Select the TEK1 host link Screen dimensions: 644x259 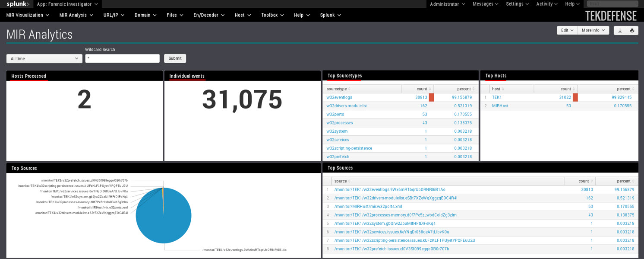pos(496,97)
